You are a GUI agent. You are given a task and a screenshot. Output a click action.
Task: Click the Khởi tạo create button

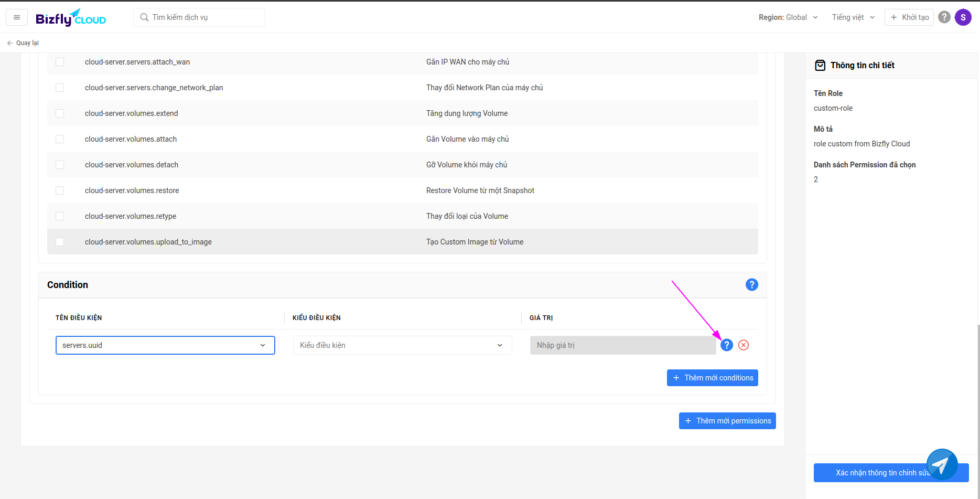(909, 17)
